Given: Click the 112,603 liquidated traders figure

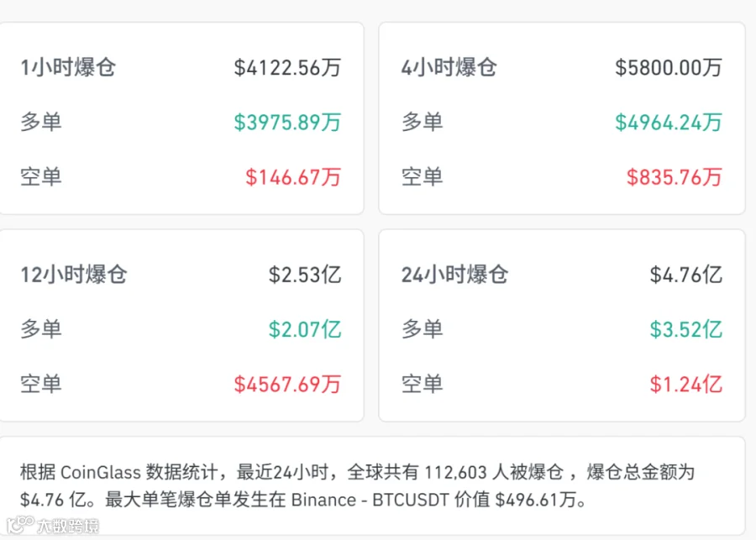Looking at the screenshot, I should point(455,472).
